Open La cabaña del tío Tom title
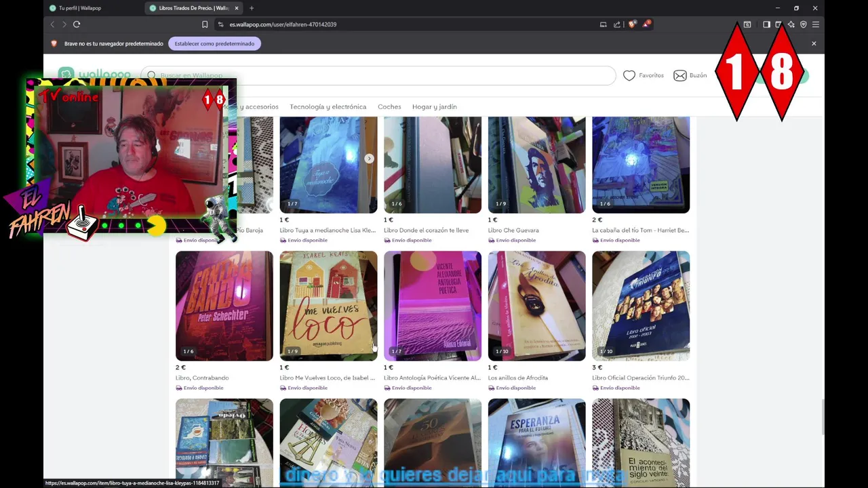 tap(640, 230)
